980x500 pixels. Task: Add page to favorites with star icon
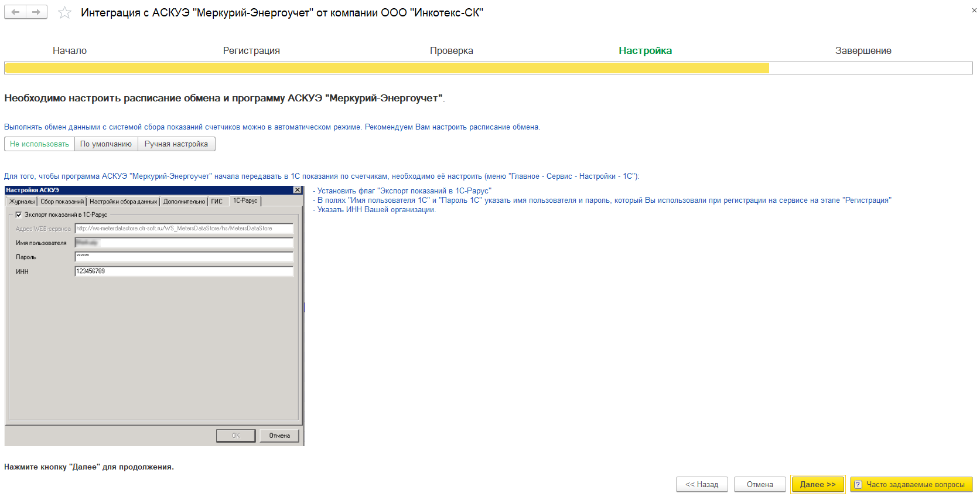[x=64, y=12]
